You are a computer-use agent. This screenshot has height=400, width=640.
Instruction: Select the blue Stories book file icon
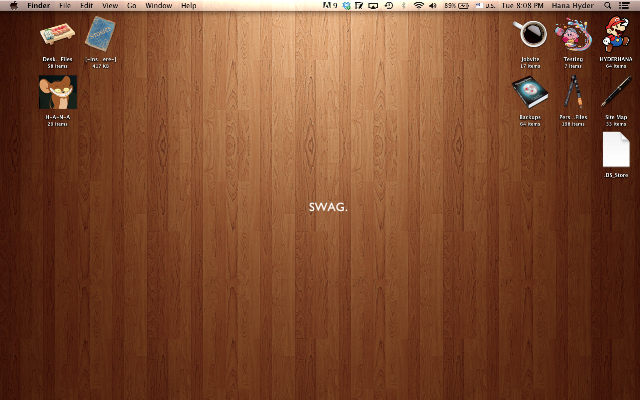point(100,33)
